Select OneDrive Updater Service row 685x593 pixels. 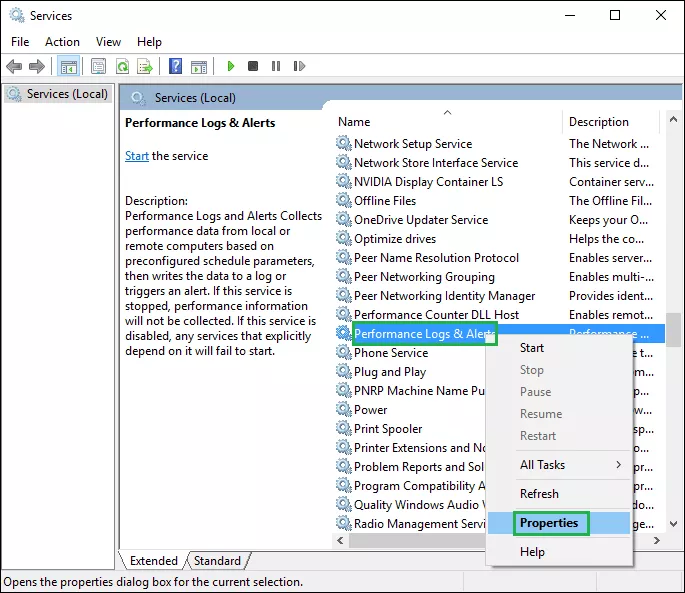[x=499, y=220]
